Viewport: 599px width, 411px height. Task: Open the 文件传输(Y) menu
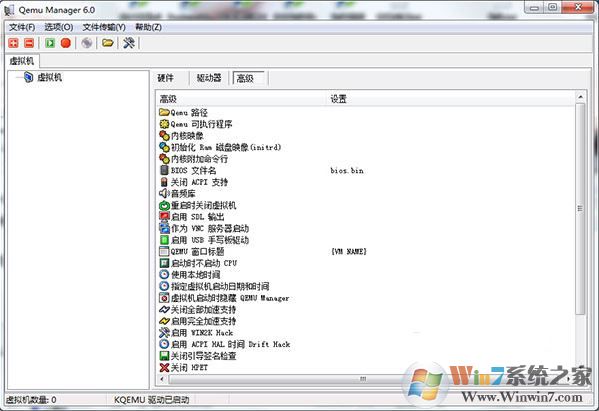pos(104,27)
